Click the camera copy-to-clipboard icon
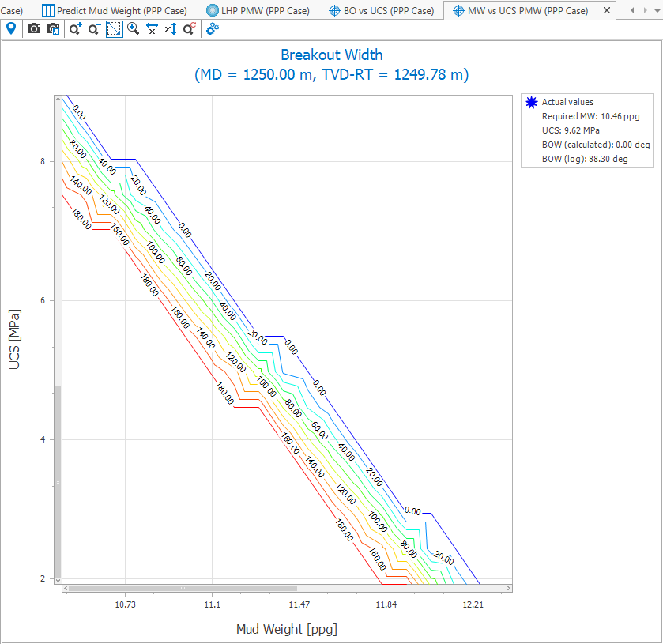Viewport: 663px width, 644px height. [53, 28]
